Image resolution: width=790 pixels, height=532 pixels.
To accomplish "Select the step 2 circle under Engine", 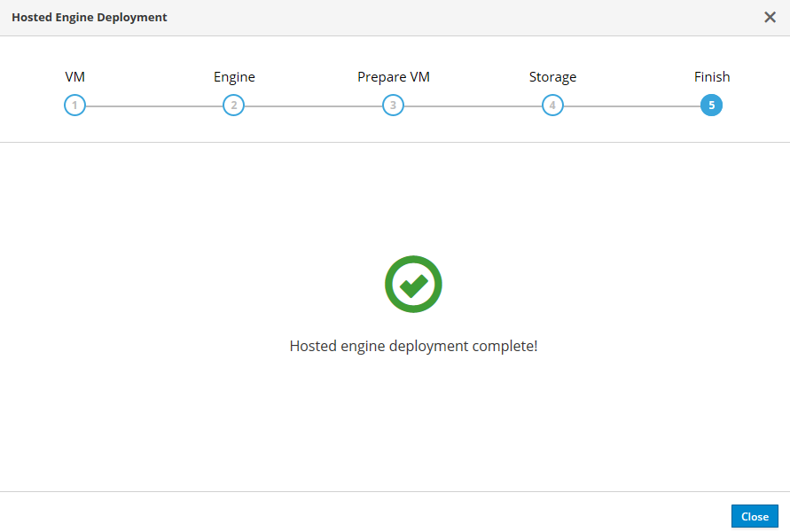I will [x=233, y=106].
